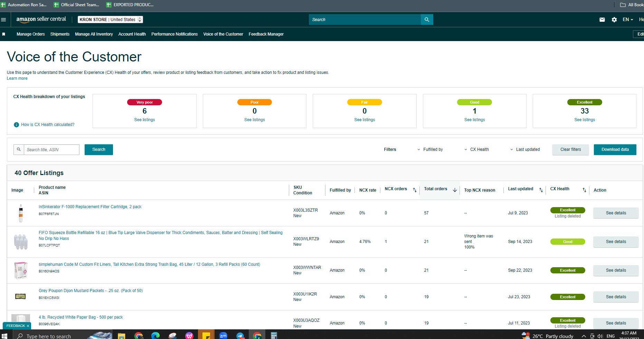The width and height of the screenshot is (644, 339).
Task: Click the top Seller Central search field
Action: click(x=364, y=20)
